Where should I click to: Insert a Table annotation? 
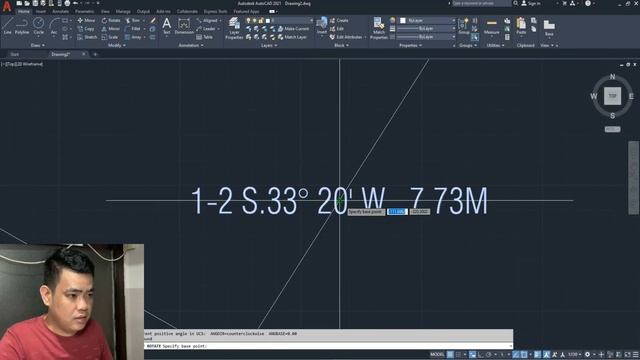click(204, 37)
